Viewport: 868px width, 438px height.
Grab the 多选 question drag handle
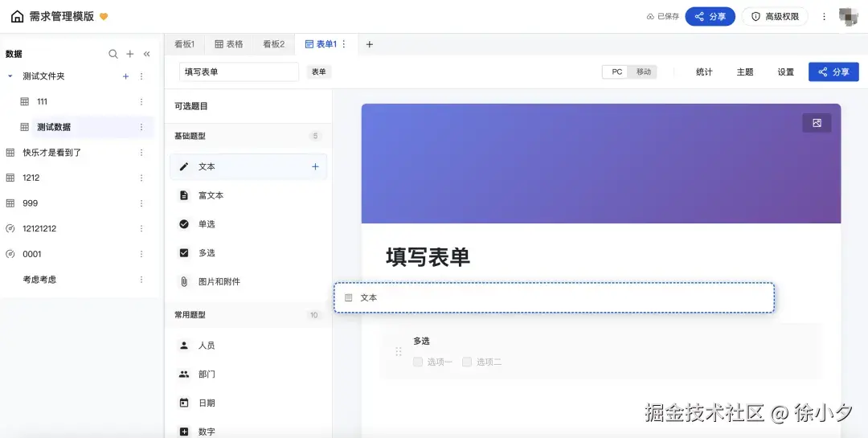(399, 352)
